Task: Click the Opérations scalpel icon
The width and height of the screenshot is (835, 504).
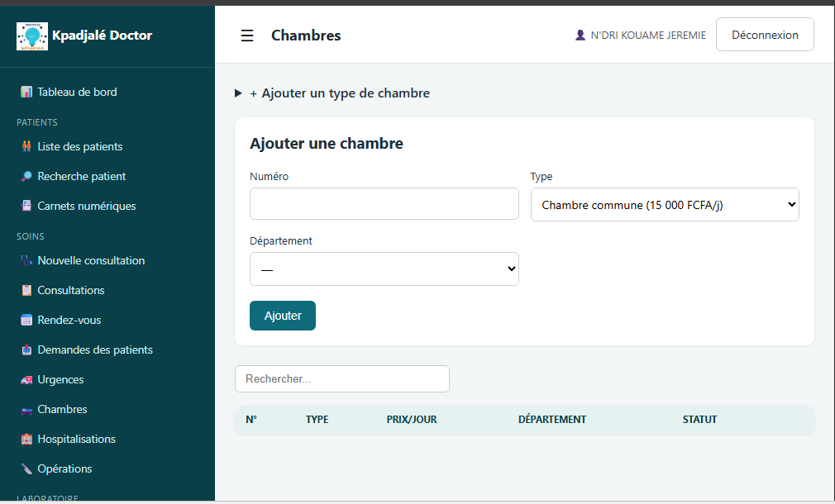Action: click(26, 468)
